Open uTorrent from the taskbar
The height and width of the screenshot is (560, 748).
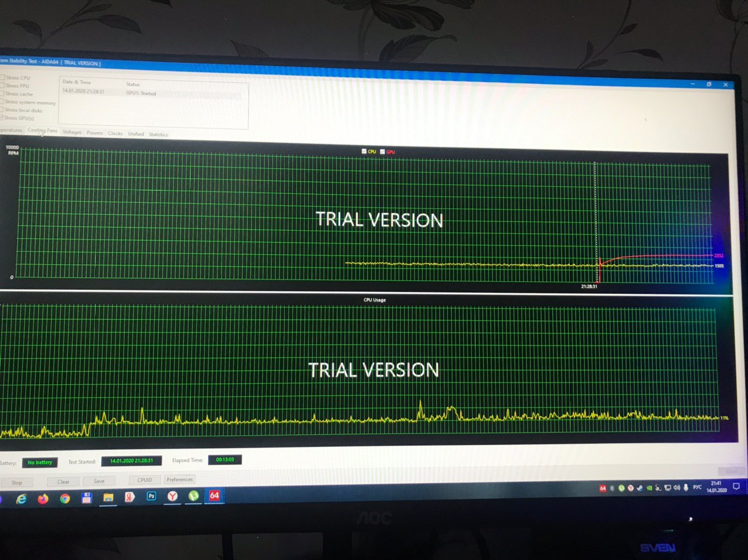193,496
